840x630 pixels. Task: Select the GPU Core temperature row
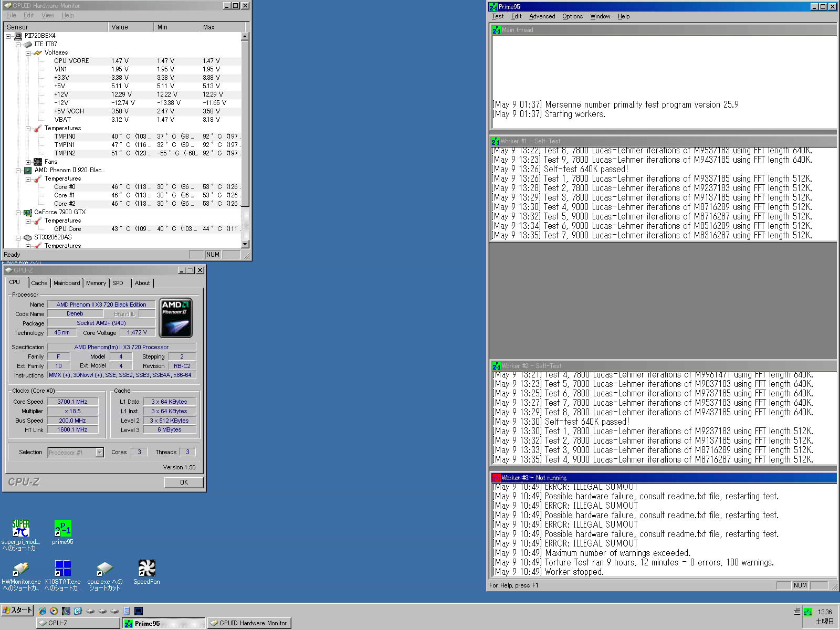coord(122,229)
